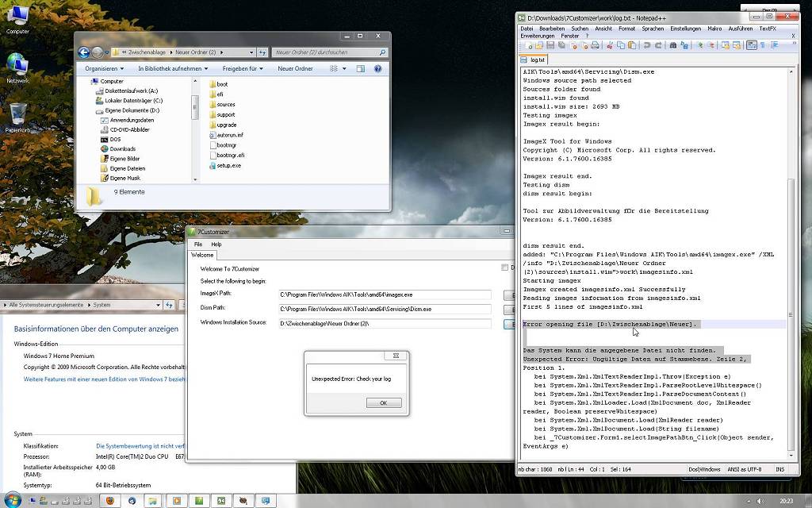Screen dimensions: 812x508
Task: Open the Freigeben für dropdown
Action: [243, 68]
